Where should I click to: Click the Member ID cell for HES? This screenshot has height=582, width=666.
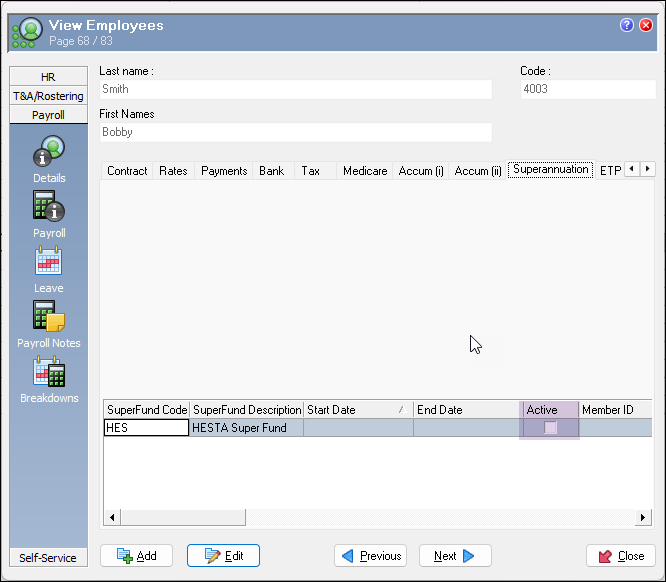[615, 427]
